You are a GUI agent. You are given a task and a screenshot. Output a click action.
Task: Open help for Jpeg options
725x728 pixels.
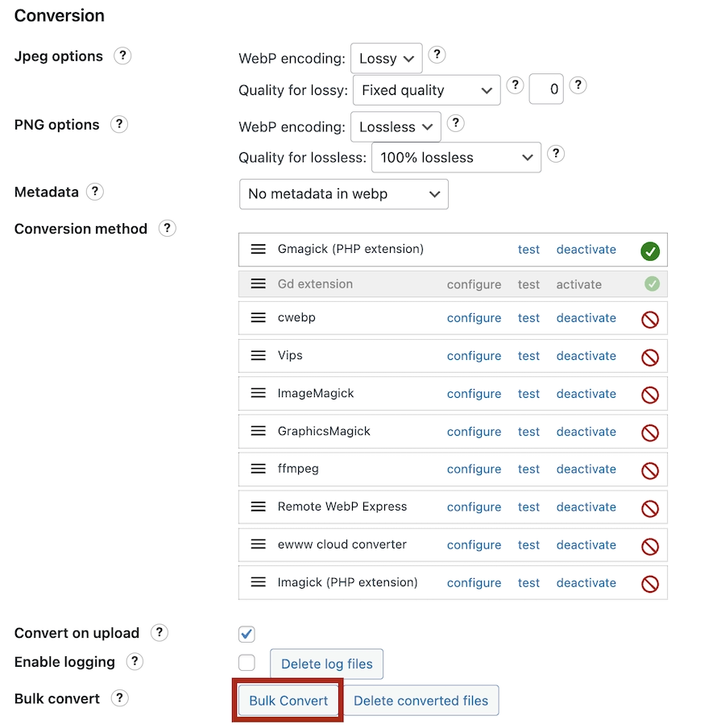coord(122,56)
